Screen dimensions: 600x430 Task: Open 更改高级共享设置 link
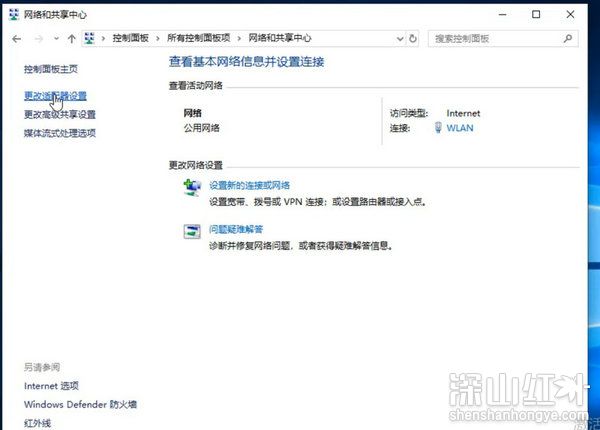(x=60, y=114)
